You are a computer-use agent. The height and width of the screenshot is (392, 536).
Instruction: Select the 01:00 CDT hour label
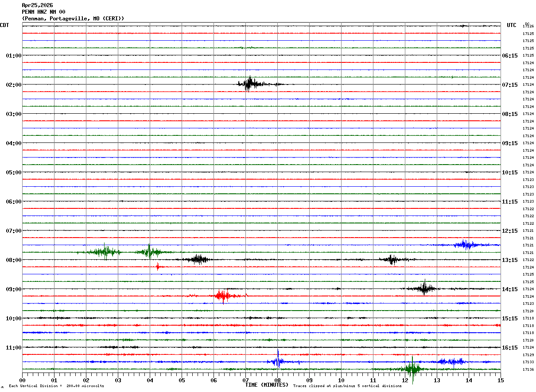pyautogui.click(x=13, y=56)
